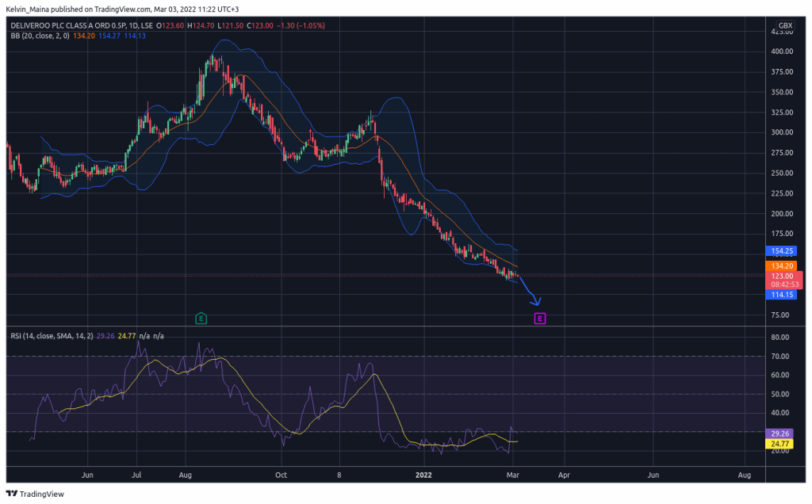Screen dimensions: 812x504
Task: Click the Kelvin_Maina published caption
Action: [x=122, y=9]
